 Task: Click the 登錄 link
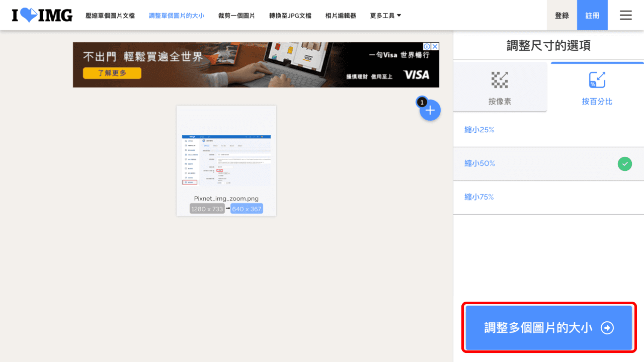[x=561, y=15]
